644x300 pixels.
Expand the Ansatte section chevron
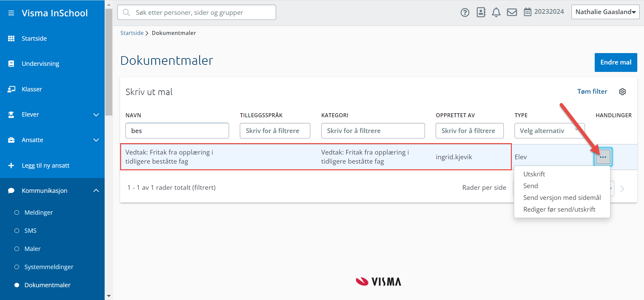(96, 140)
